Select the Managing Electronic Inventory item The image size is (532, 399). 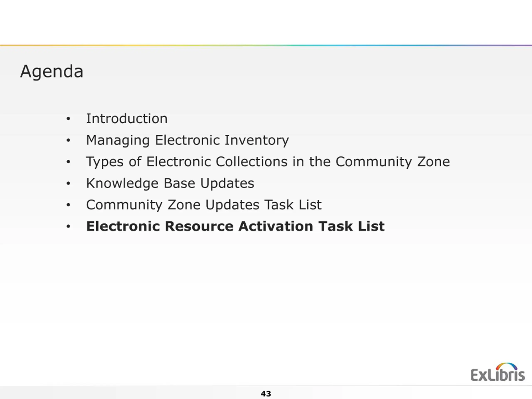pos(188,140)
